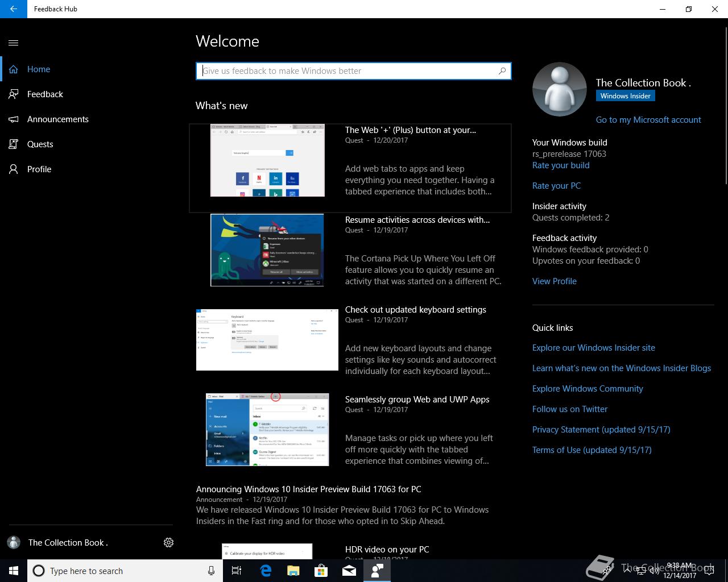Click the Windows Insider badge
The width and height of the screenshot is (728, 582).
pos(625,96)
